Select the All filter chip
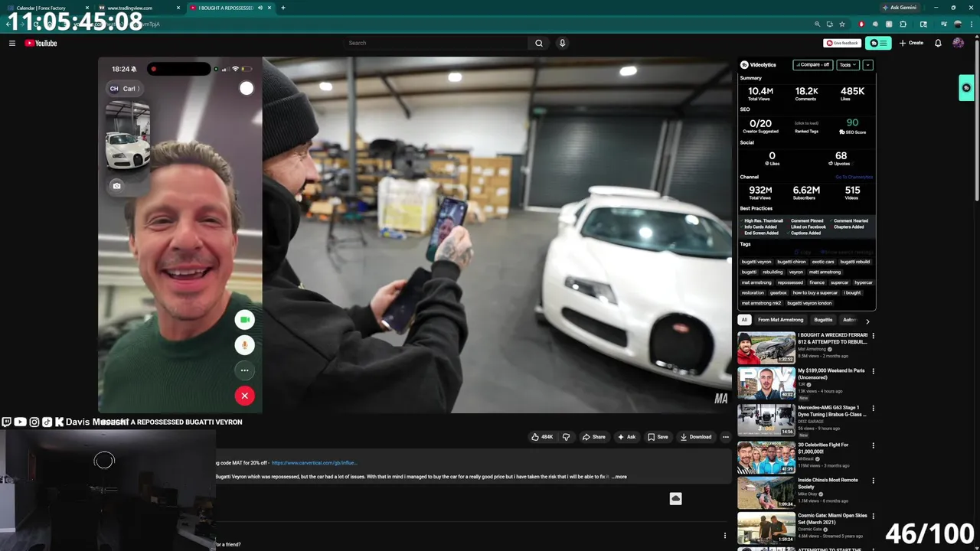The image size is (980, 551). tap(744, 320)
